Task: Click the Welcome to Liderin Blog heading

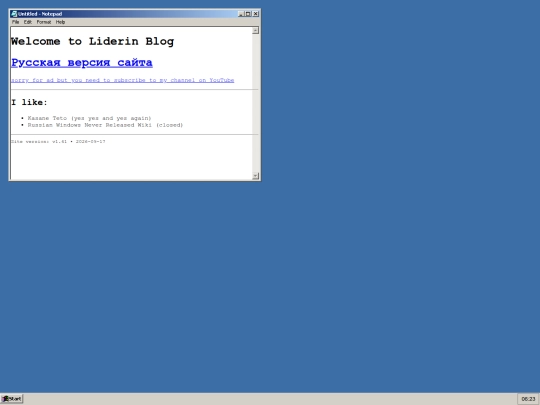Action: coord(92,41)
